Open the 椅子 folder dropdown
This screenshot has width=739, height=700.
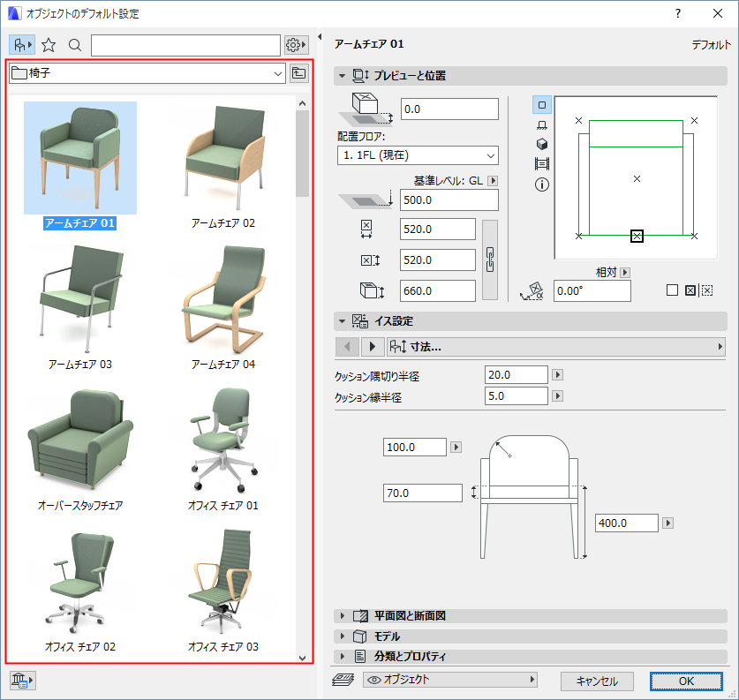click(147, 73)
